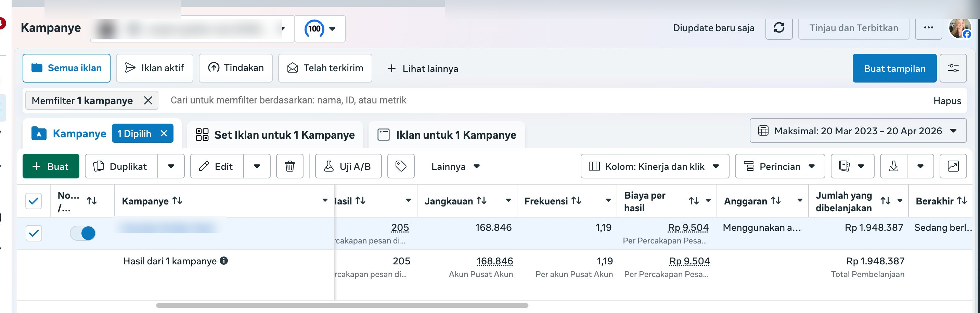Image resolution: width=980 pixels, height=313 pixels.
Task: Sort by Kampanye column arrows
Action: click(177, 200)
